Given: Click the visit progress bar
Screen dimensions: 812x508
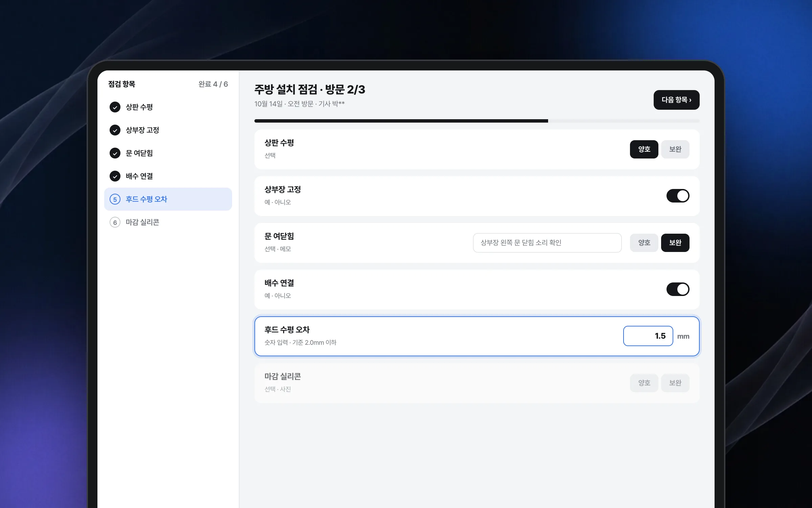Looking at the screenshot, I should click(477, 121).
